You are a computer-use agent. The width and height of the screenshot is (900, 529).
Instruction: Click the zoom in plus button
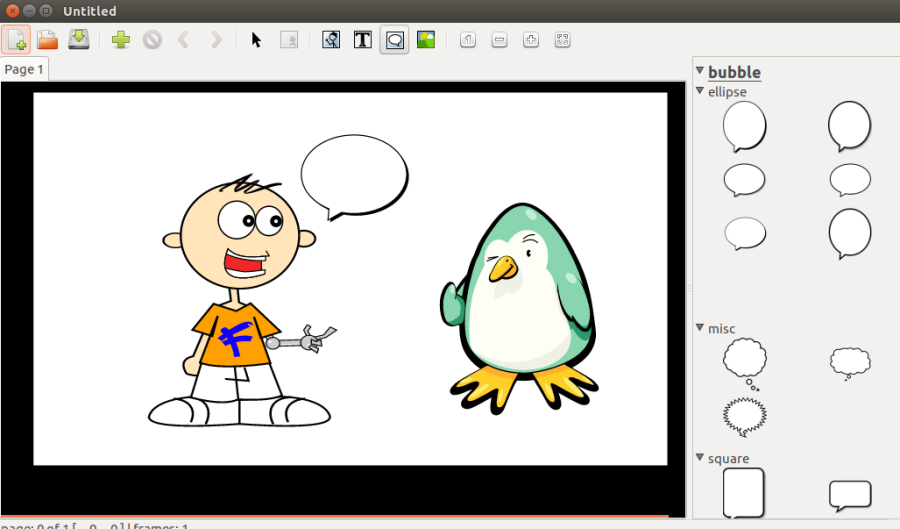(x=531, y=40)
